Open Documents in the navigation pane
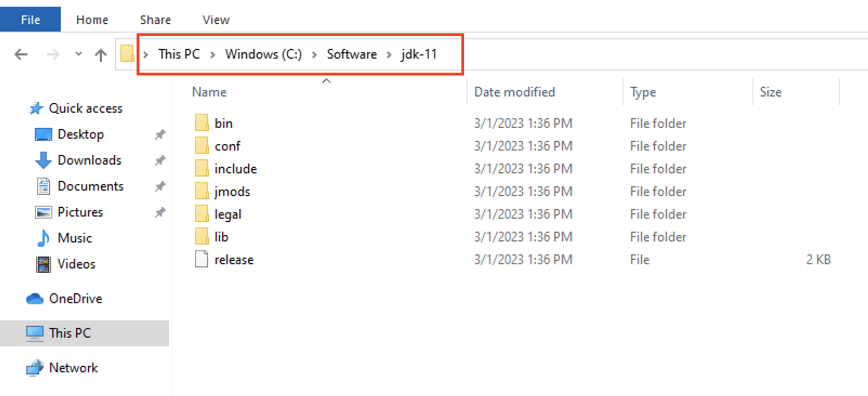Screen dimensions: 868x396 coord(91,186)
